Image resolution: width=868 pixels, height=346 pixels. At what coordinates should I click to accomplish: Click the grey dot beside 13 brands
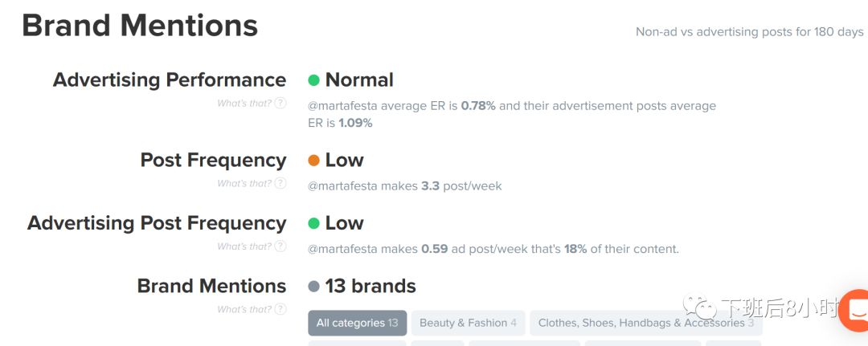pyautogui.click(x=314, y=287)
